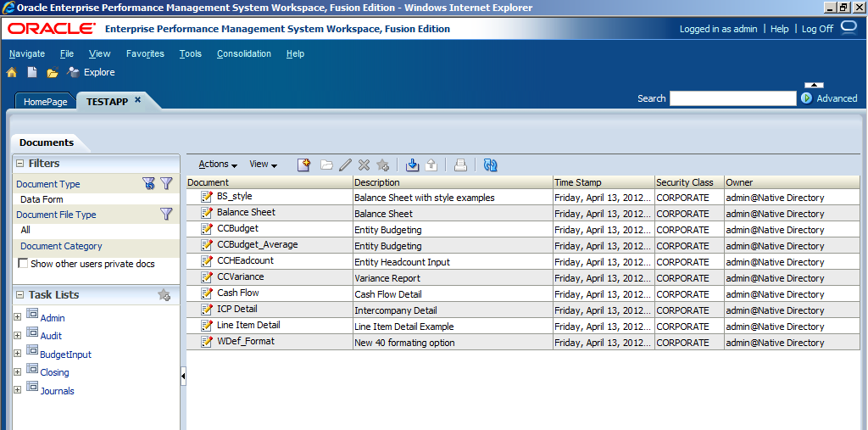Viewport: 868px width, 430px height.
Task: Click the Document Category filter link
Action: 61,246
